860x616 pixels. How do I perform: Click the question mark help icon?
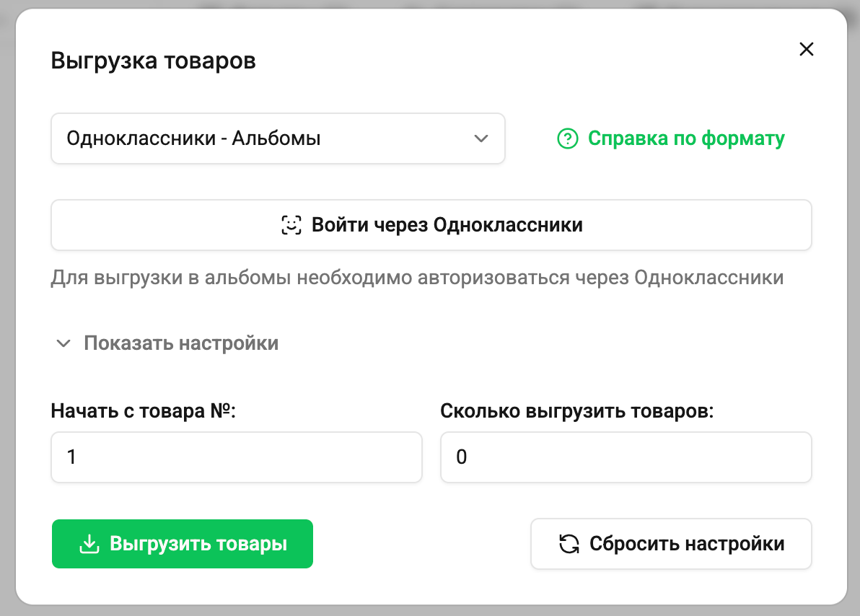tap(568, 138)
